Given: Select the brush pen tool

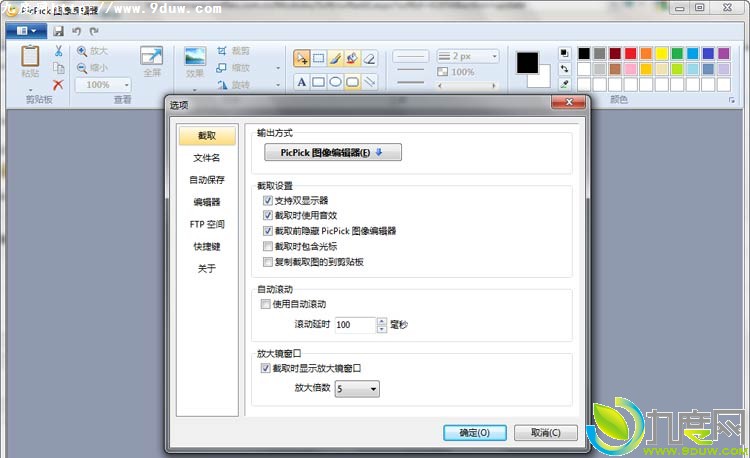Looking at the screenshot, I should (x=335, y=58).
